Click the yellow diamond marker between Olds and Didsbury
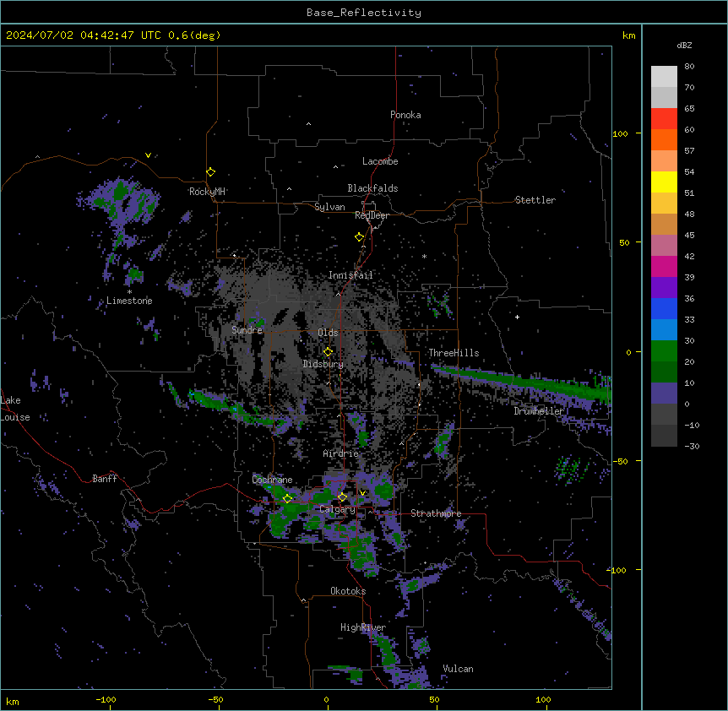 tap(329, 352)
